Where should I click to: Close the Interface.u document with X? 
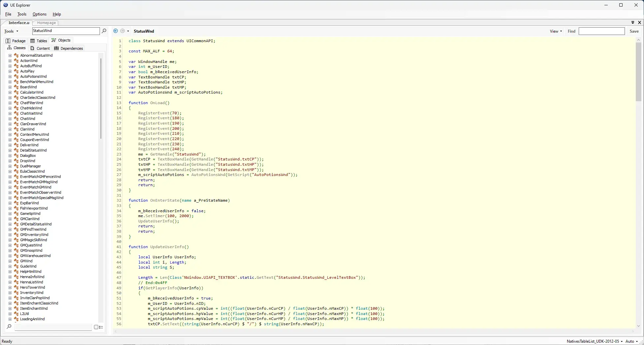tap(639, 22)
